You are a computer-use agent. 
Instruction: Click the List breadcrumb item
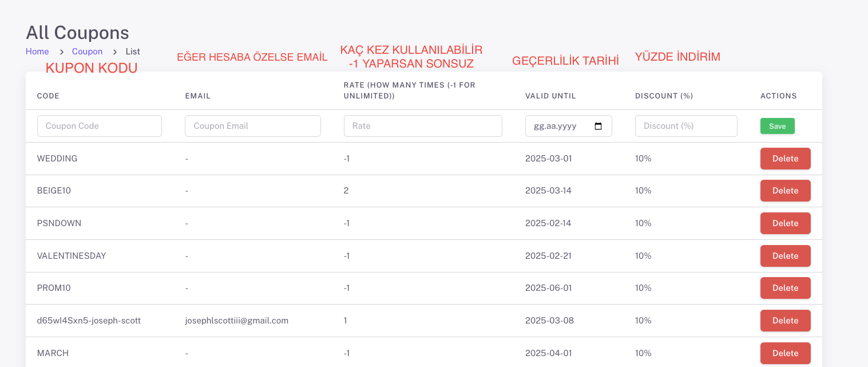click(x=132, y=52)
